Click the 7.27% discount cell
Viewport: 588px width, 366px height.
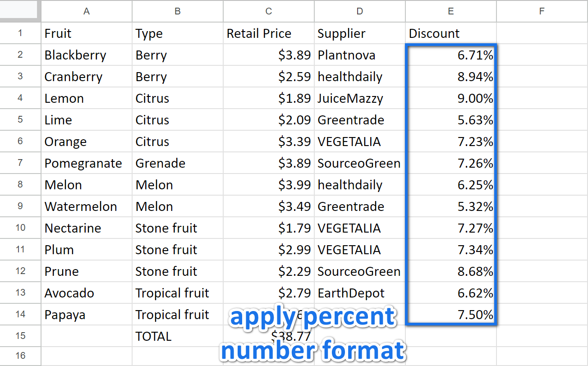click(451, 228)
